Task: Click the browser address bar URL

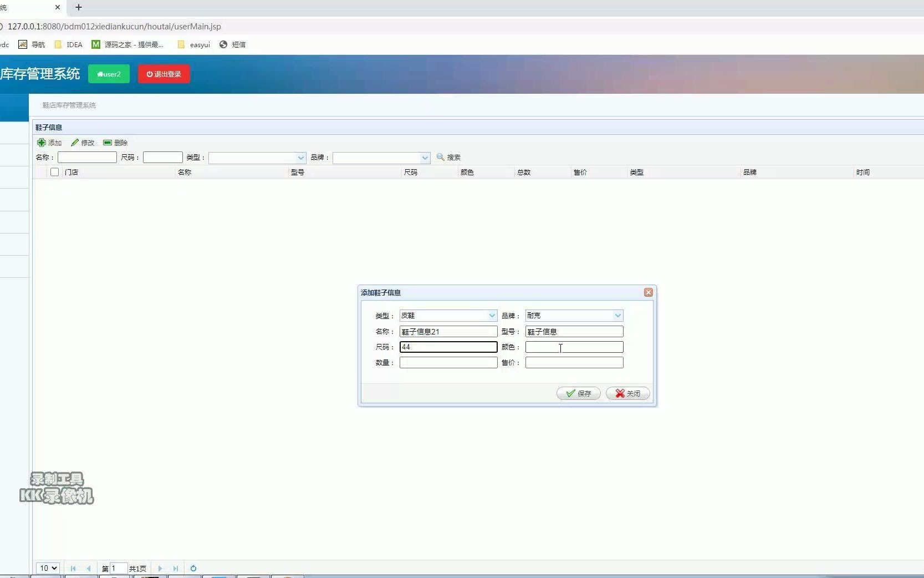Action: (x=114, y=26)
